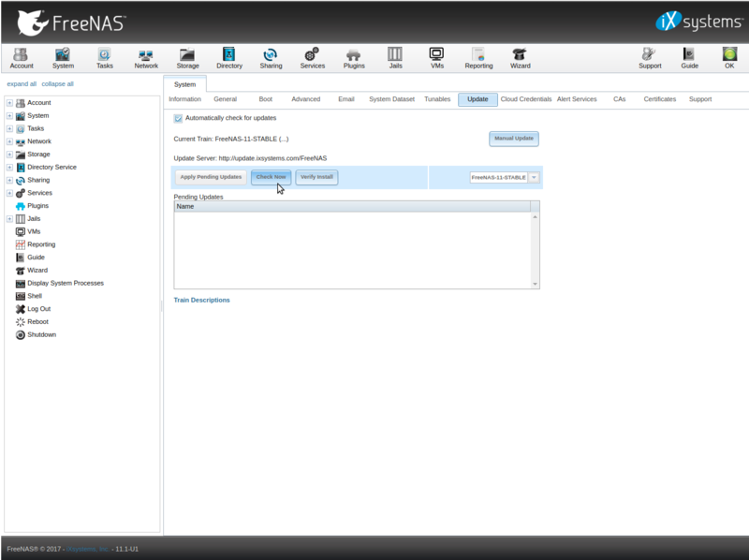Click the collapse all link
This screenshot has height=560, width=749.
(57, 84)
